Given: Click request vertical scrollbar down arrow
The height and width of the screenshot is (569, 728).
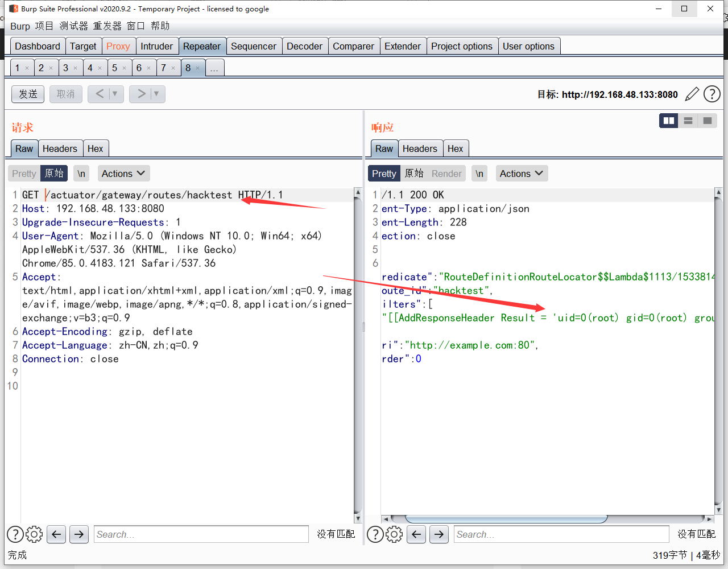Looking at the screenshot, I should click(x=358, y=518).
